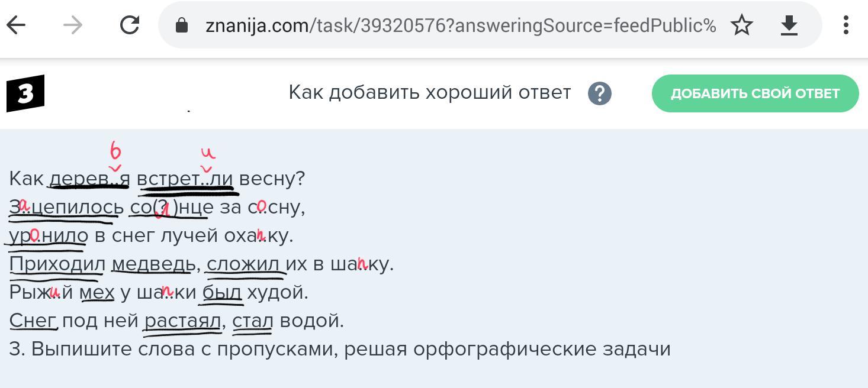
Task: Reload the znanija.com page
Action: [129, 25]
